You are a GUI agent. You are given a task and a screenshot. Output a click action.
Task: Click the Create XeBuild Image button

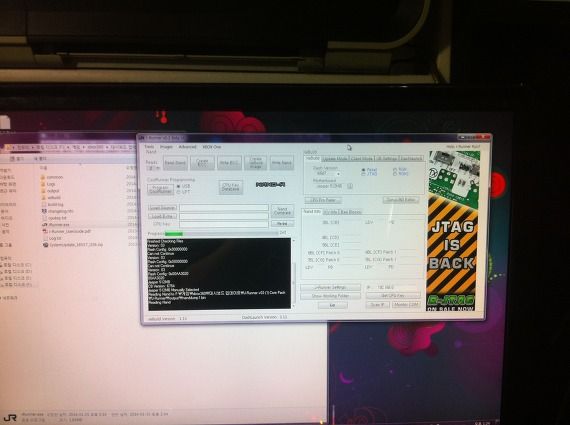(256, 163)
